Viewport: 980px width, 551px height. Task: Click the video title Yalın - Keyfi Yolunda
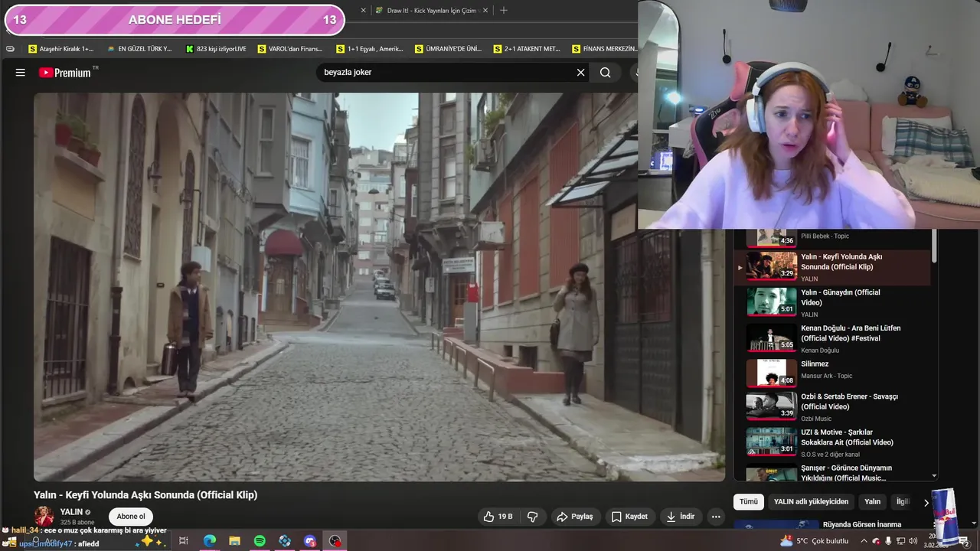click(145, 495)
